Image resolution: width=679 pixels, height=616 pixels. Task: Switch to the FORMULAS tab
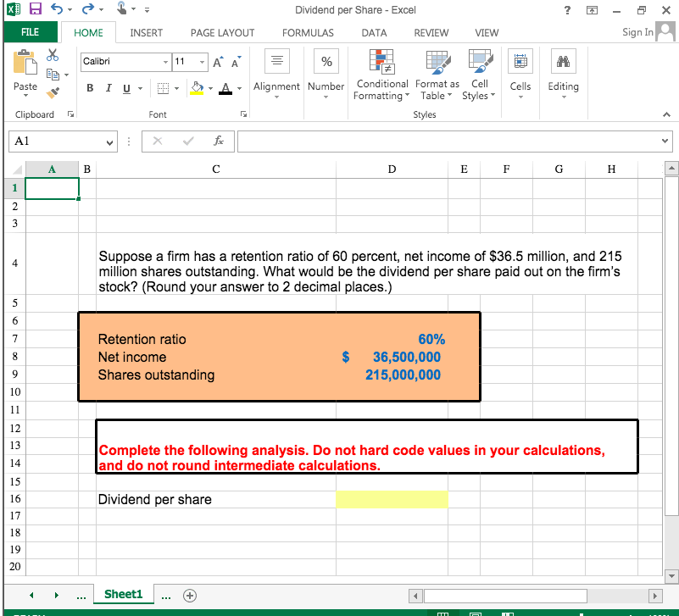(308, 32)
